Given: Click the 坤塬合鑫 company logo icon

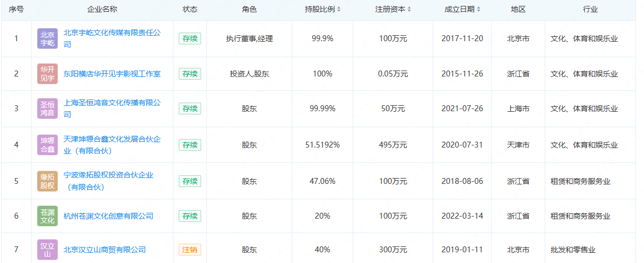Looking at the screenshot, I should [x=47, y=145].
